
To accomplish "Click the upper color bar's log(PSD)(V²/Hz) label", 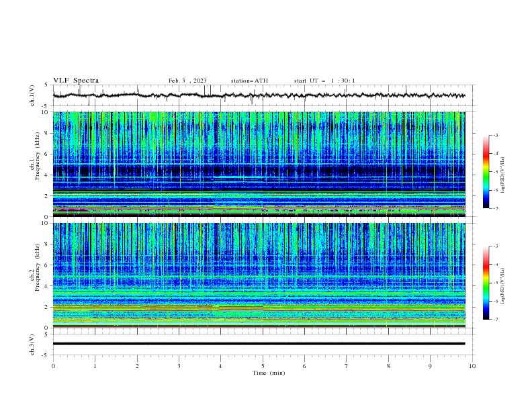I will coord(502,175).
